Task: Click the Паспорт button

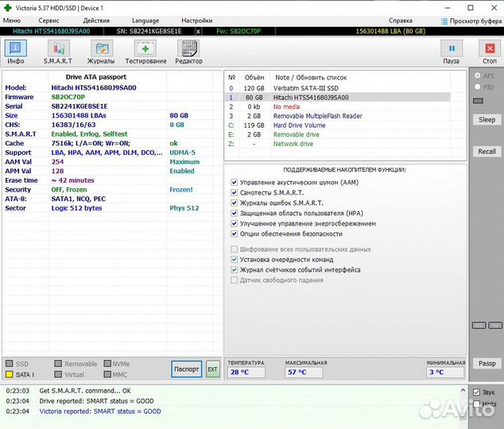Action: click(187, 369)
